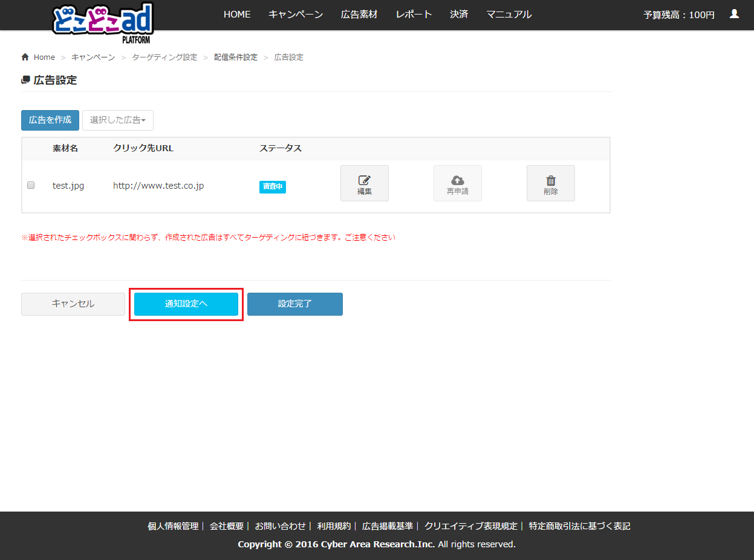Open 会社概要 footer link
The image size is (754, 560).
point(227,526)
